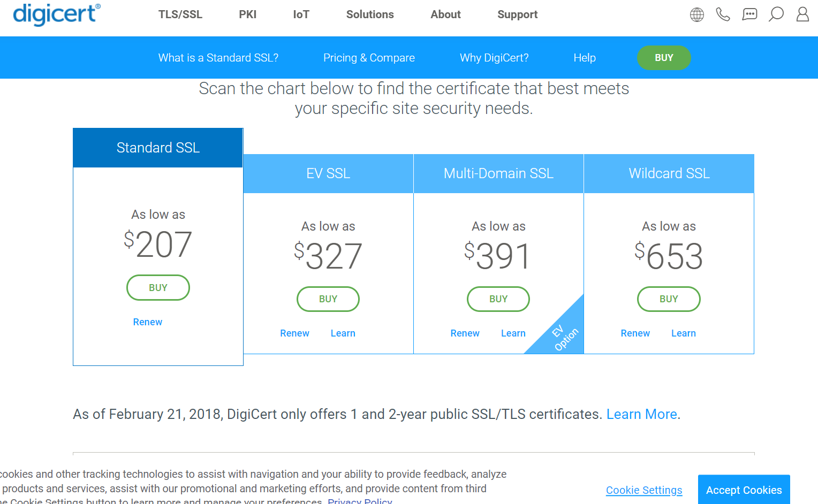Buy the Multi-Domain SSL certificate
Image resolution: width=818 pixels, height=504 pixels.
498,299
